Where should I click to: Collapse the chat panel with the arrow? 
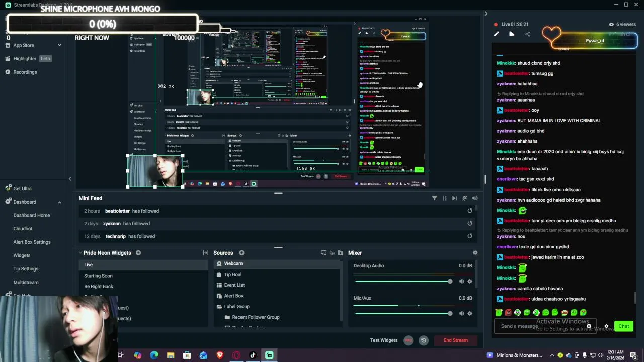click(x=486, y=14)
